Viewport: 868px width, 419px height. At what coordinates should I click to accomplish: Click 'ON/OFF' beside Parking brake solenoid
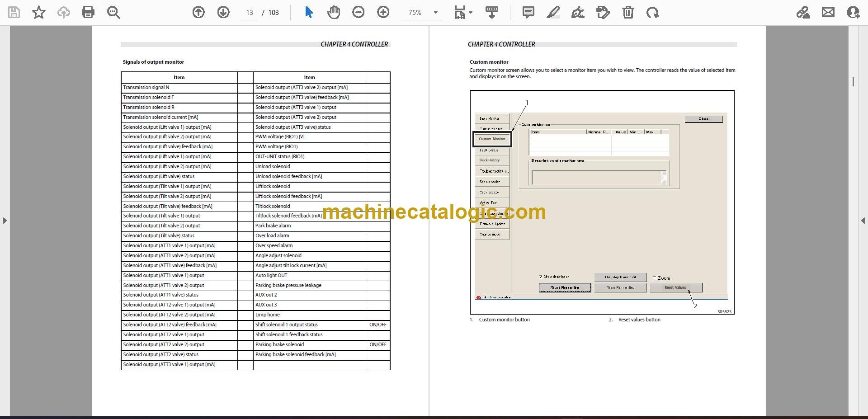pyautogui.click(x=378, y=344)
